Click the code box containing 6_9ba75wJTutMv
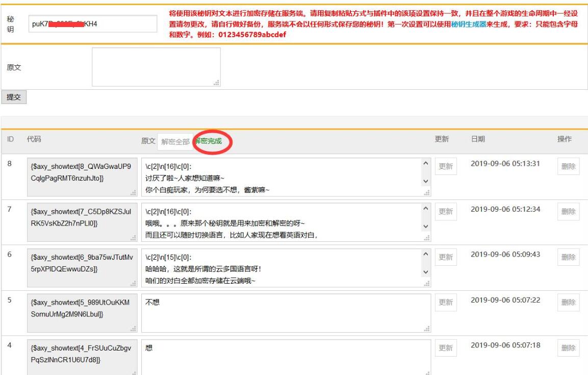Image resolution: width=588 pixels, height=375 pixels. pyautogui.click(x=82, y=268)
